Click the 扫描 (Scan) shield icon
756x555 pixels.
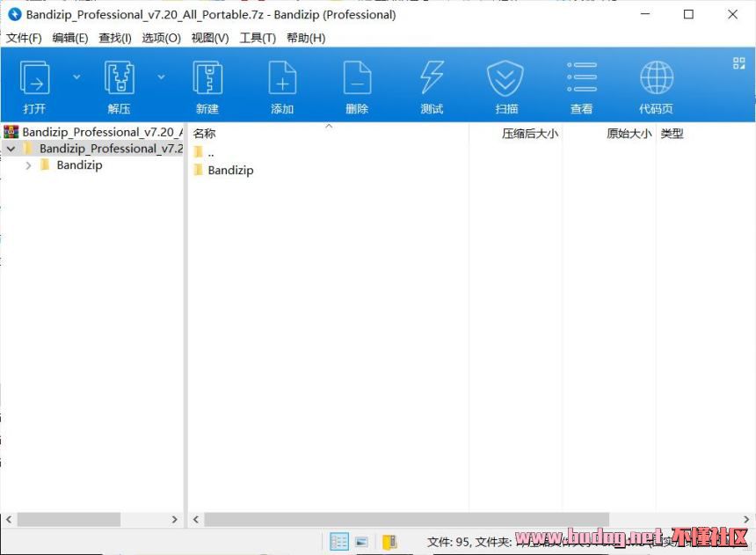506,86
